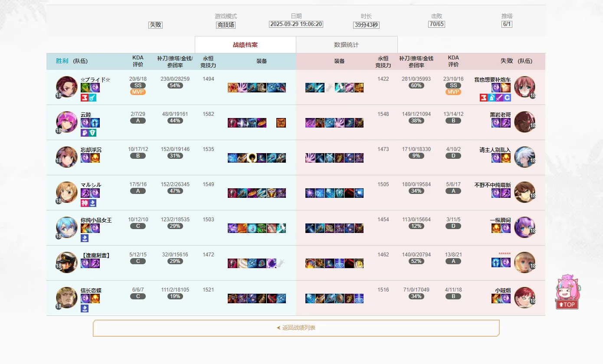Click the green skill icon under ☆プライド☆
The height and width of the screenshot is (364, 603).
pyautogui.click(x=85, y=88)
